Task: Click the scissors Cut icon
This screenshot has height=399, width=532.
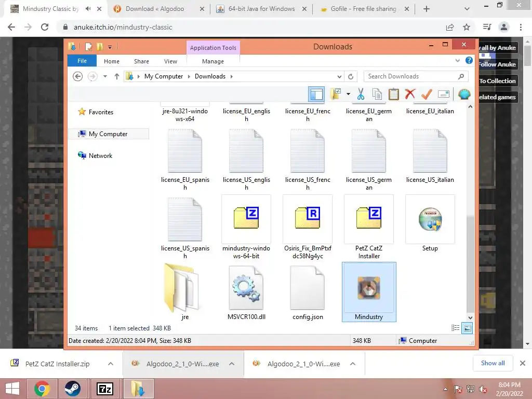Action: tap(361, 94)
